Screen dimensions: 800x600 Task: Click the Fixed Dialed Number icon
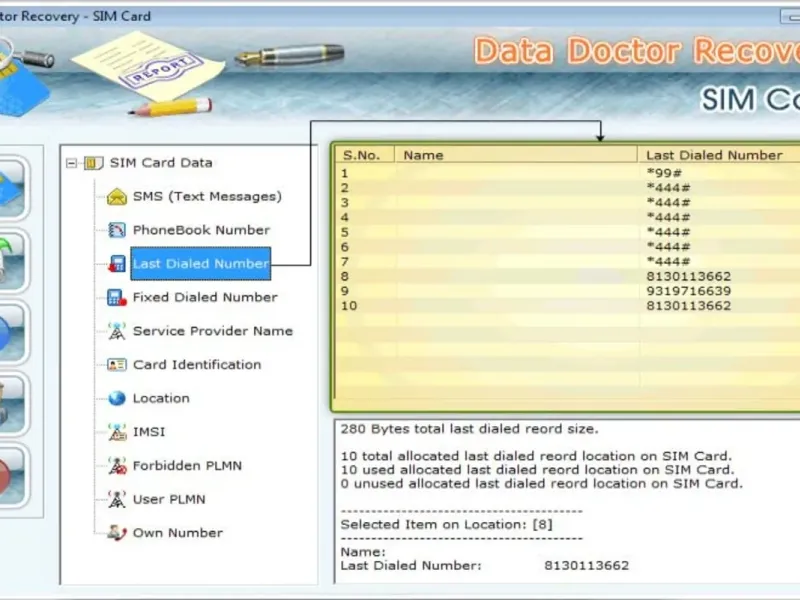tap(117, 297)
